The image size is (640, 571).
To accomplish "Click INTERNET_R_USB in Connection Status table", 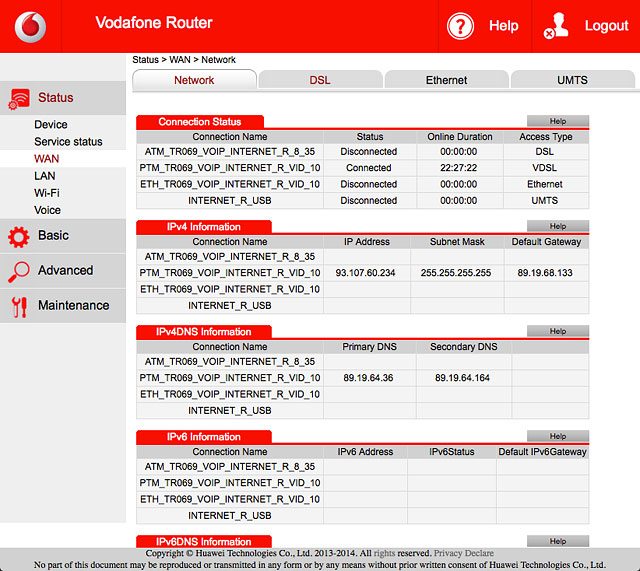I will tap(230, 200).
